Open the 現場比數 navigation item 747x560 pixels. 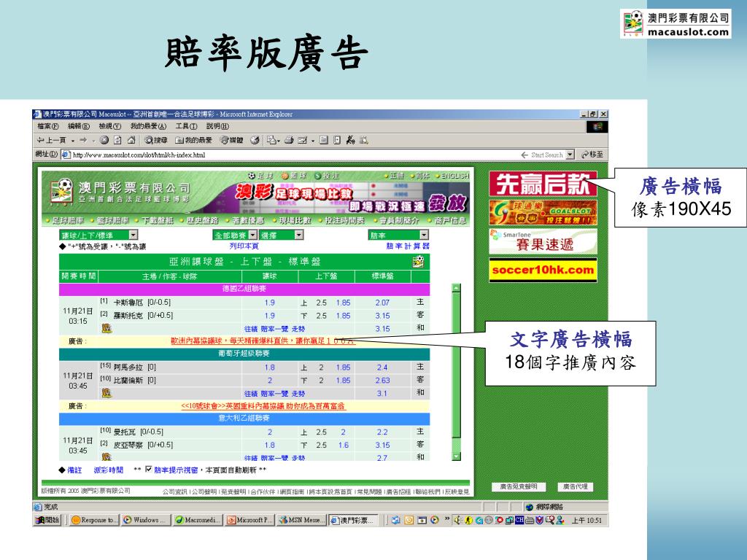click(295, 220)
